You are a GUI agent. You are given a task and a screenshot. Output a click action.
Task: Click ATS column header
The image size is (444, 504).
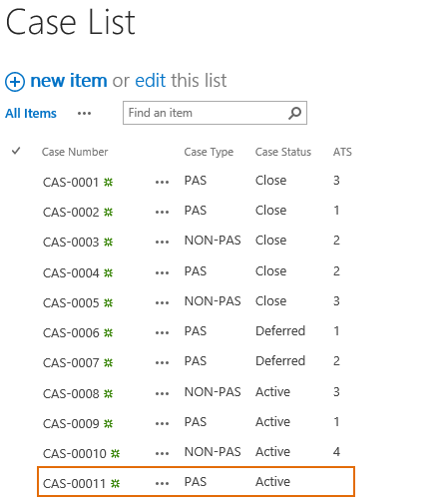342,152
